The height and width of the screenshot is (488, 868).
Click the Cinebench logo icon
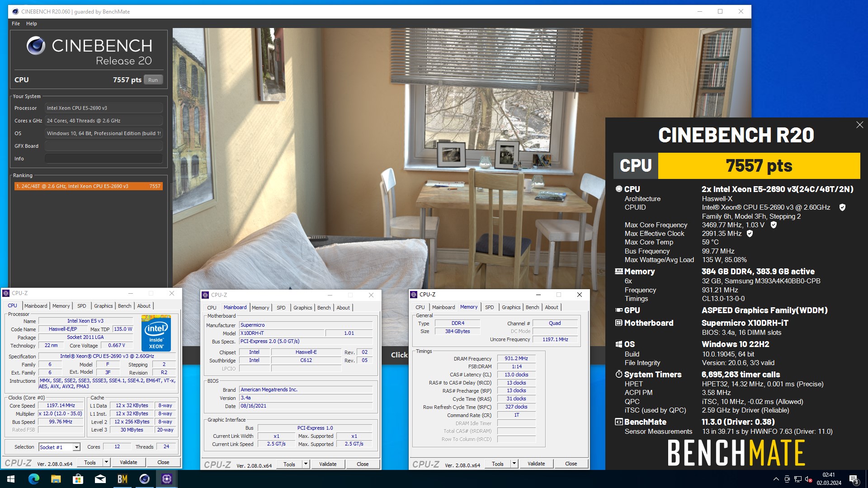click(x=36, y=46)
